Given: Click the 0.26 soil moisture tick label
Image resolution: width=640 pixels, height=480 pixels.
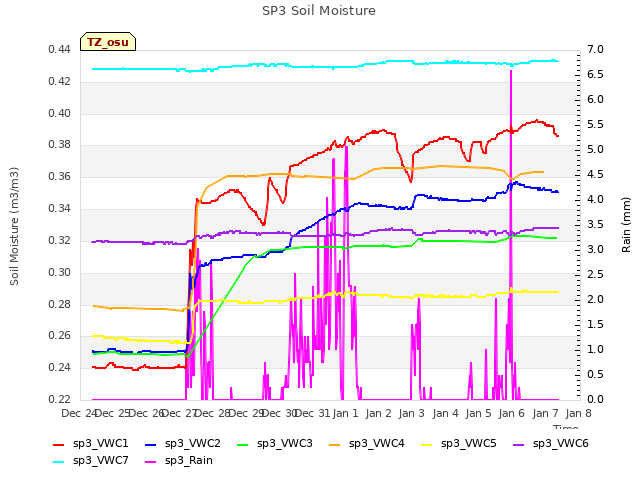Looking at the screenshot, I should tap(59, 336).
